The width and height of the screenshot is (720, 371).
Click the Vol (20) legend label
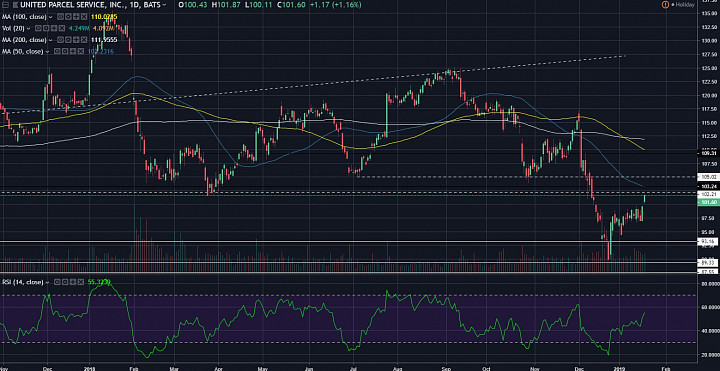13,28
